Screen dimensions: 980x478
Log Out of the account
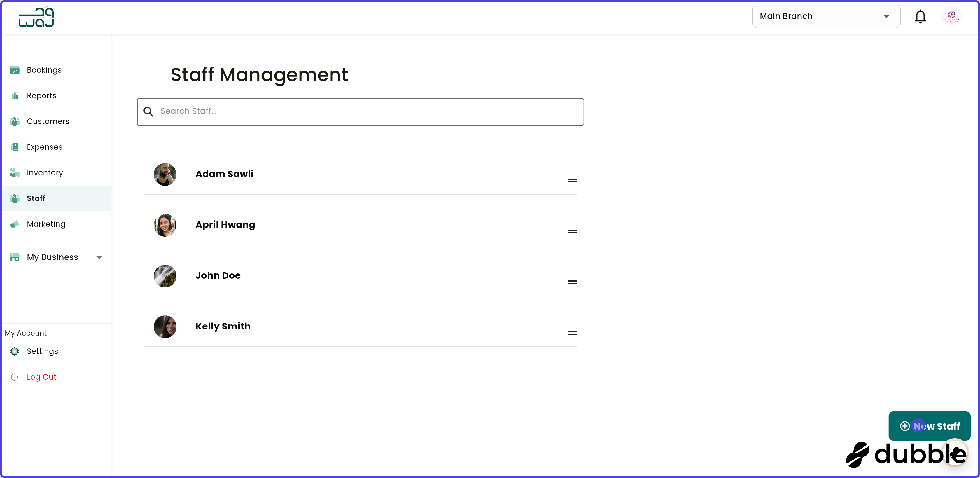pos(41,377)
